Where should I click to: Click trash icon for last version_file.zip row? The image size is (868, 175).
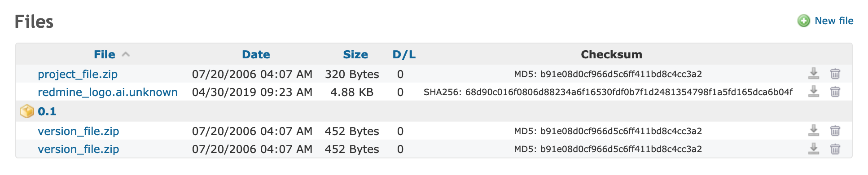pos(835,149)
